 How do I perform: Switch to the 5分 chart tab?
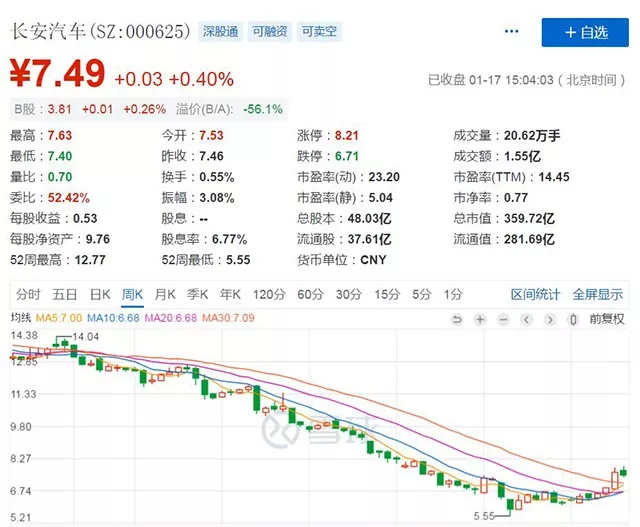422,294
